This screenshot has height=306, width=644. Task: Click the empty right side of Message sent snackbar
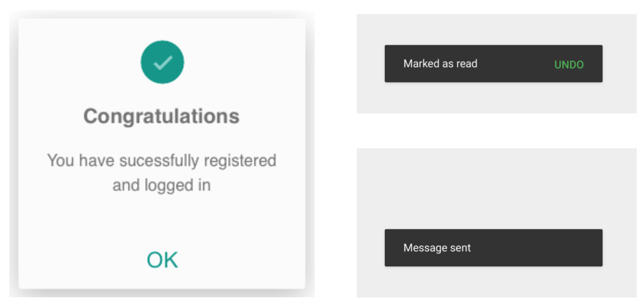click(541, 248)
